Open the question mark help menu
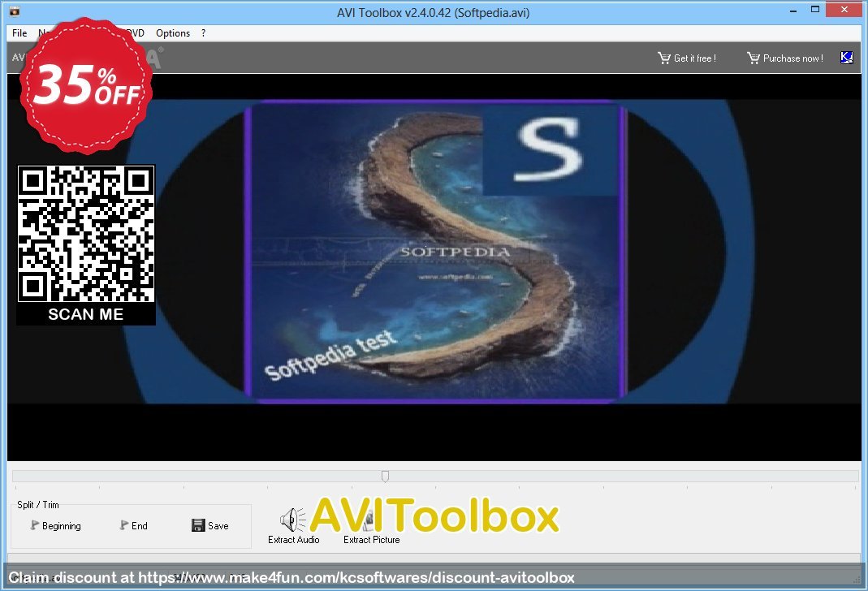 tap(203, 33)
